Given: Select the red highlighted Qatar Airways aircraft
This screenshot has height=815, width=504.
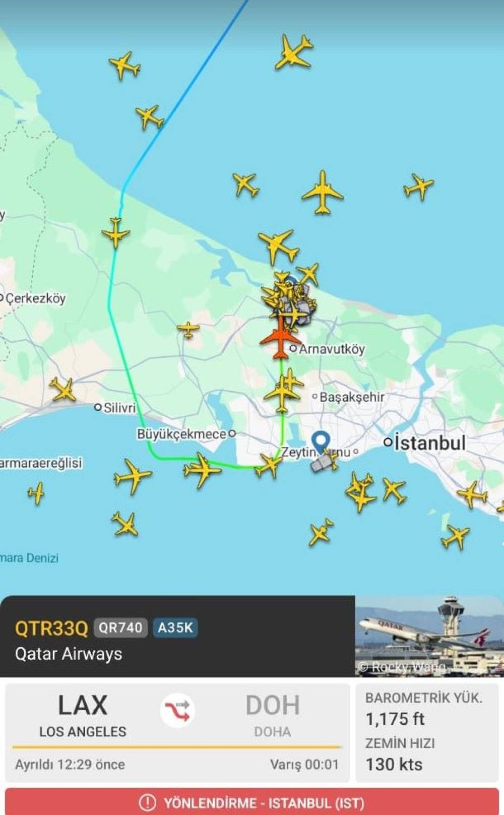Looking at the screenshot, I should [x=280, y=338].
